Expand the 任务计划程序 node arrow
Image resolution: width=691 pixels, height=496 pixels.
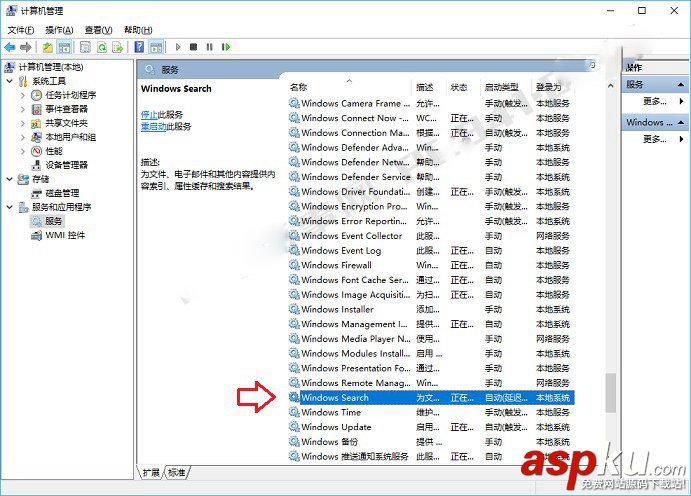tap(23, 95)
